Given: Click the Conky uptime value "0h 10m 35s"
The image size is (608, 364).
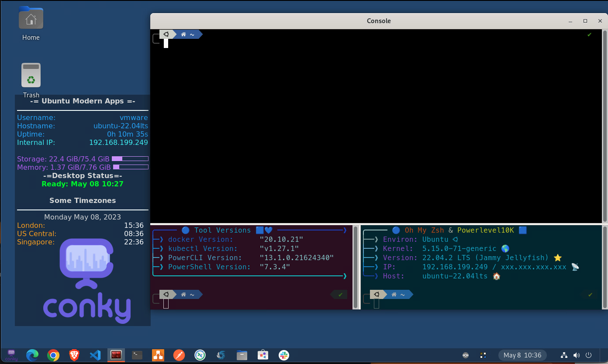Looking at the screenshot, I should (x=128, y=134).
